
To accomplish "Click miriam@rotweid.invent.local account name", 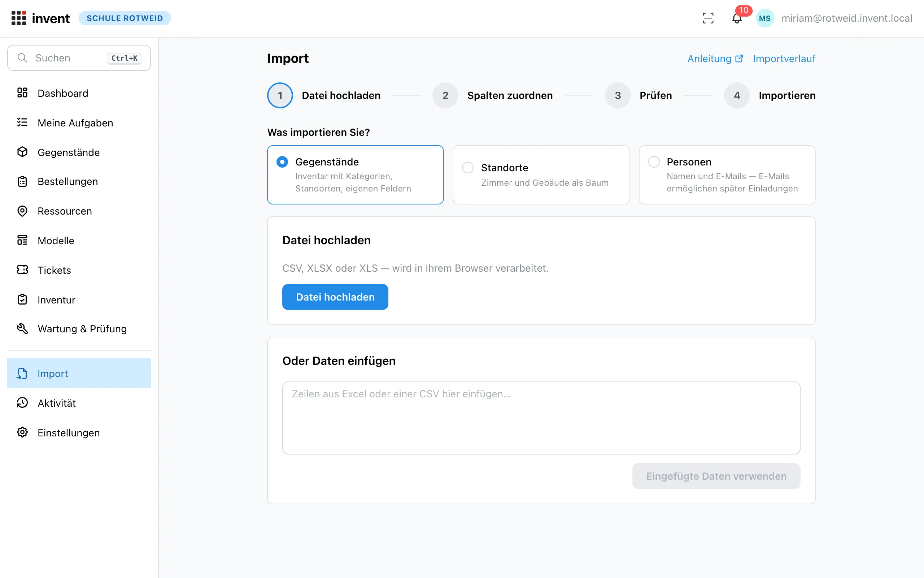I will [x=847, y=18].
